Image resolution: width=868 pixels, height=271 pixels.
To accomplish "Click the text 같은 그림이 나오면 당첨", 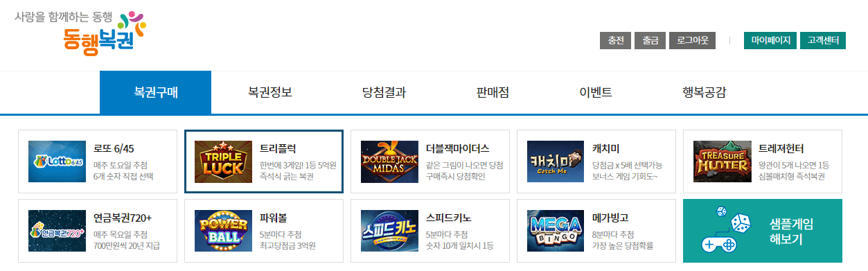I will (464, 165).
